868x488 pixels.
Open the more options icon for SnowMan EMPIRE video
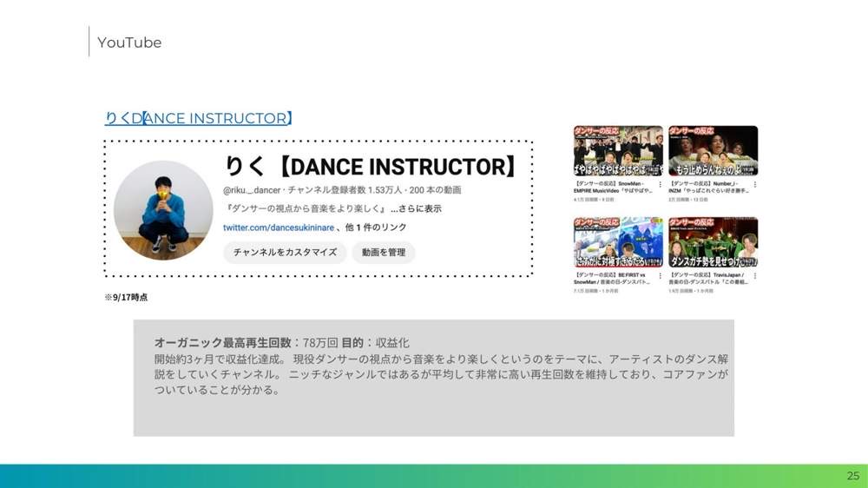[660, 184]
